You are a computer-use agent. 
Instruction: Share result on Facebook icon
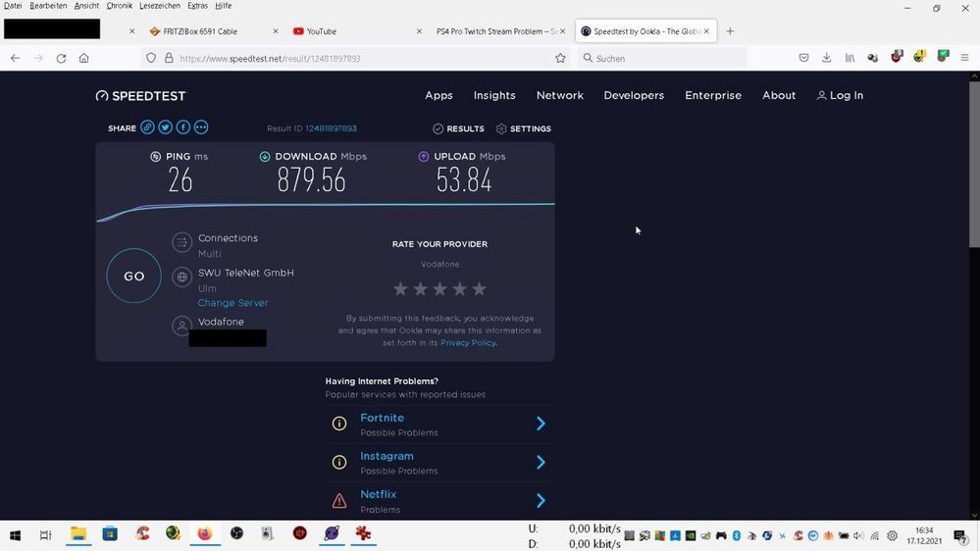183,127
